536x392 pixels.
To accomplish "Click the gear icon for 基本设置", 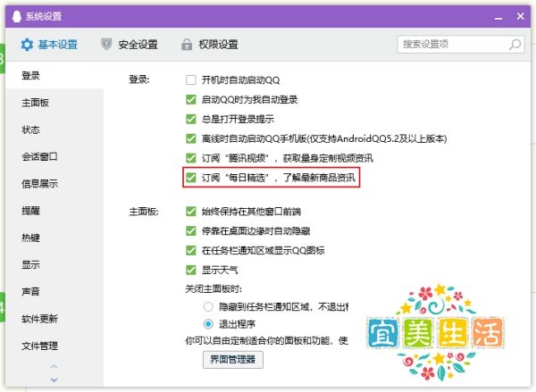I will (27, 45).
